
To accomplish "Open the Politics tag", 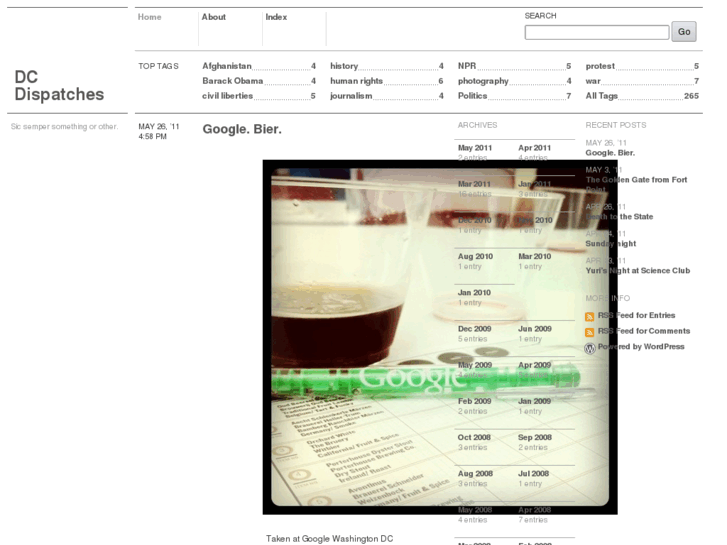I will (x=472, y=96).
